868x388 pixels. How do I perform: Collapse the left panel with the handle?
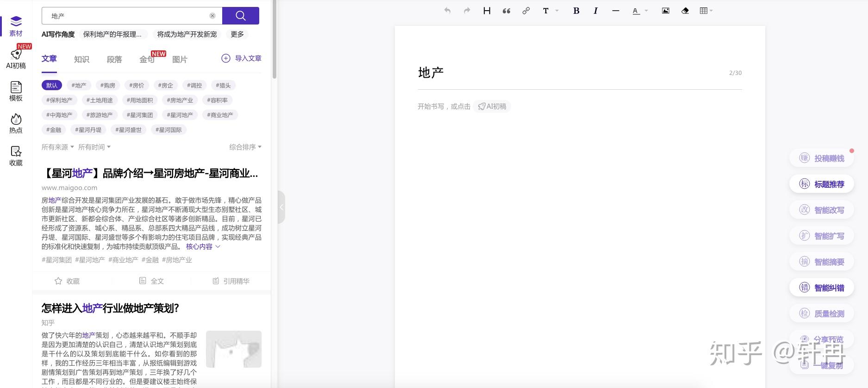281,207
